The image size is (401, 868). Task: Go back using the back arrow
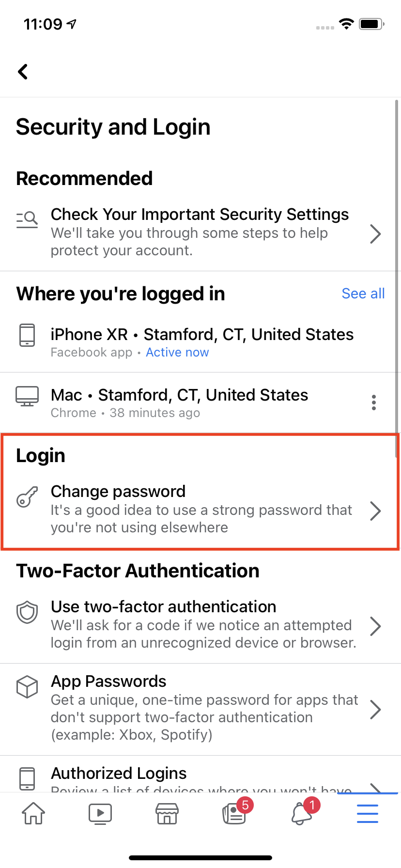[x=23, y=71]
